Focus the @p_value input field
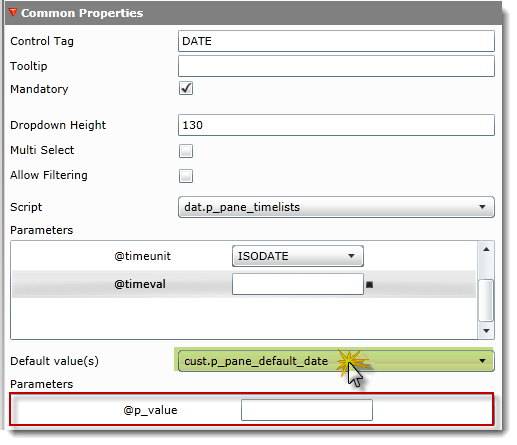The width and height of the screenshot is (517, 445). pos(307,410)
